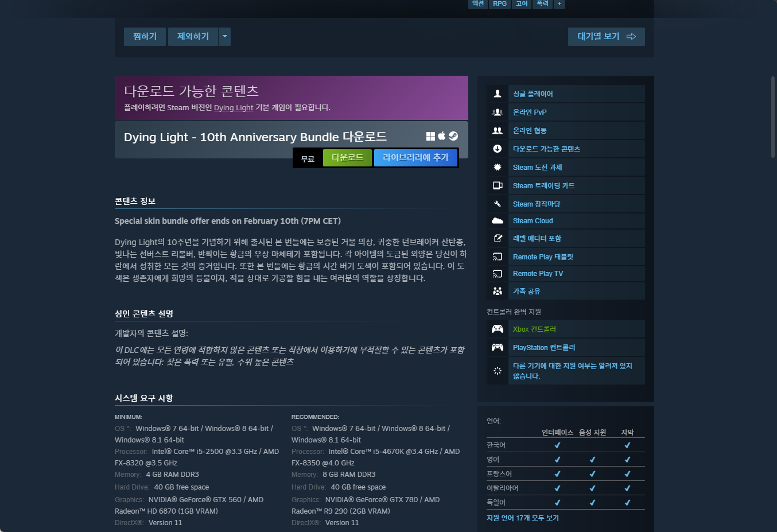
Task: Click the 다운로드 가능한 콘텐츠 download icon
Action: [x=498, y=149]
